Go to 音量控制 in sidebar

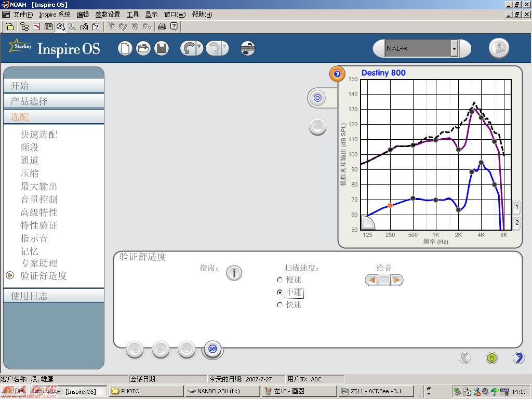point(39,199)
